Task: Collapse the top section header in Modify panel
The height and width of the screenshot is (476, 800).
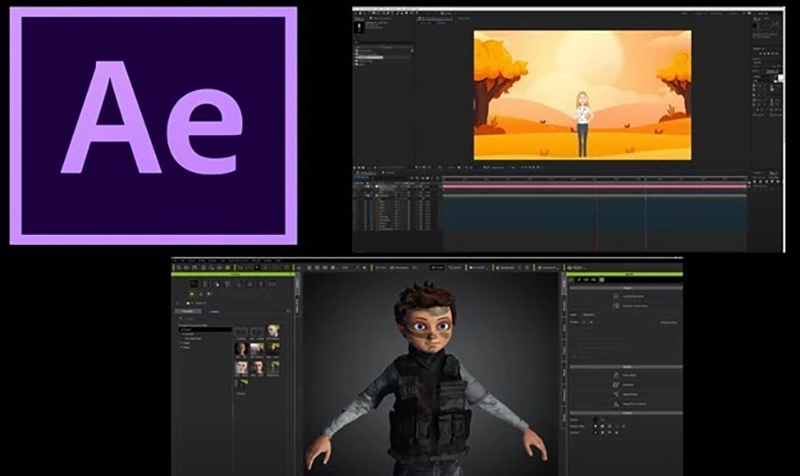Action: 626,288
